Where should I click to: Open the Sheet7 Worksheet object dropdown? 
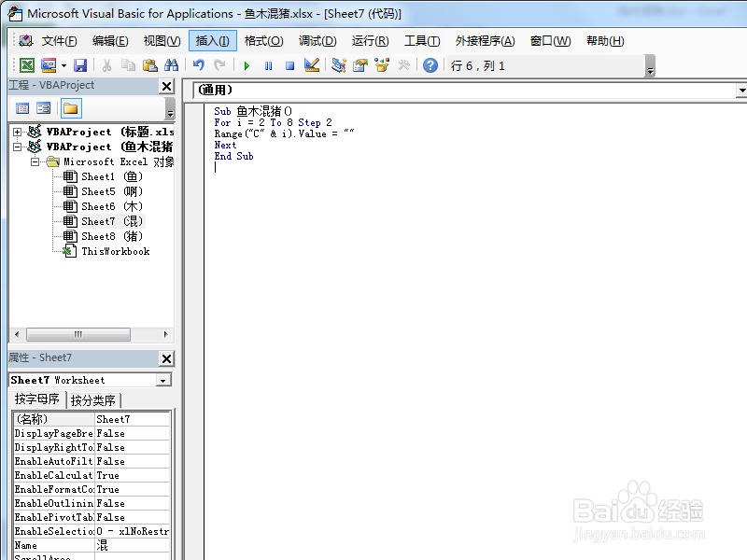163,381
